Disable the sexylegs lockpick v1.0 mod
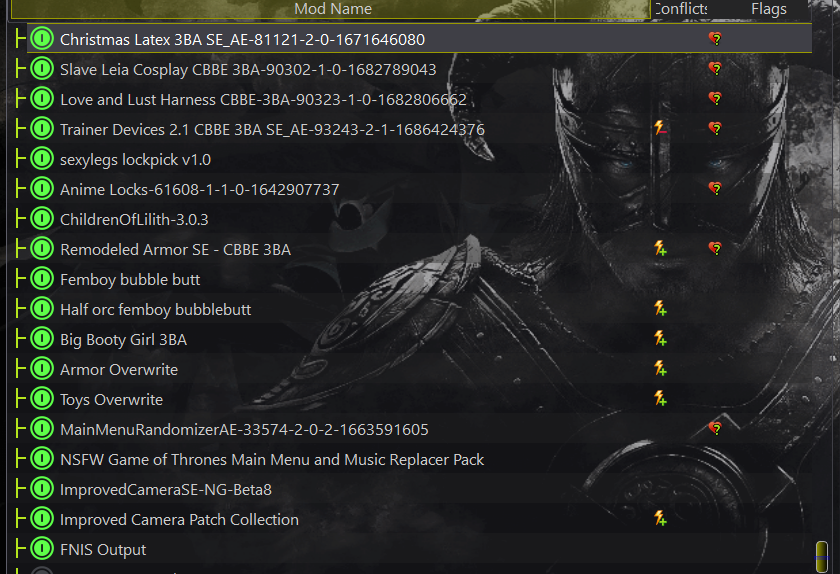 pyautogui.click(x=42, y=159)
